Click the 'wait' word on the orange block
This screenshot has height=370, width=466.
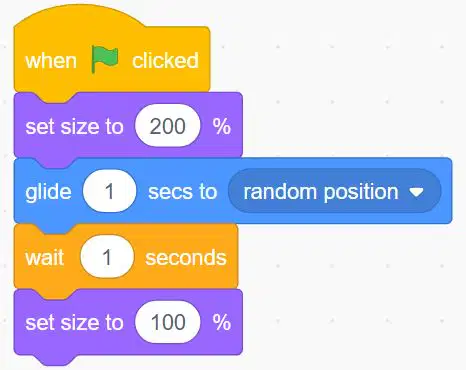click(x=44, y=258)
